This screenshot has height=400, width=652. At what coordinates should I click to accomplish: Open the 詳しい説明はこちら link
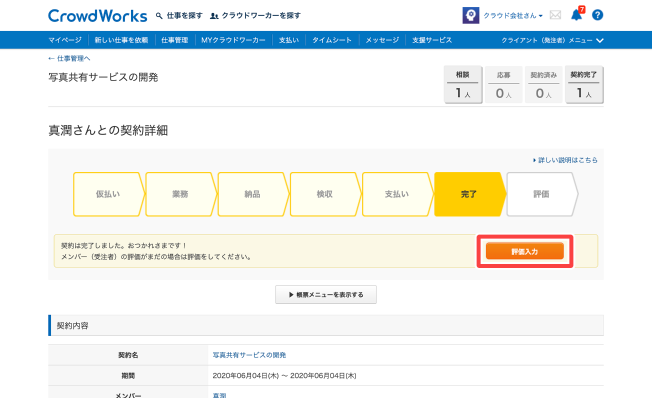[565, 159]
